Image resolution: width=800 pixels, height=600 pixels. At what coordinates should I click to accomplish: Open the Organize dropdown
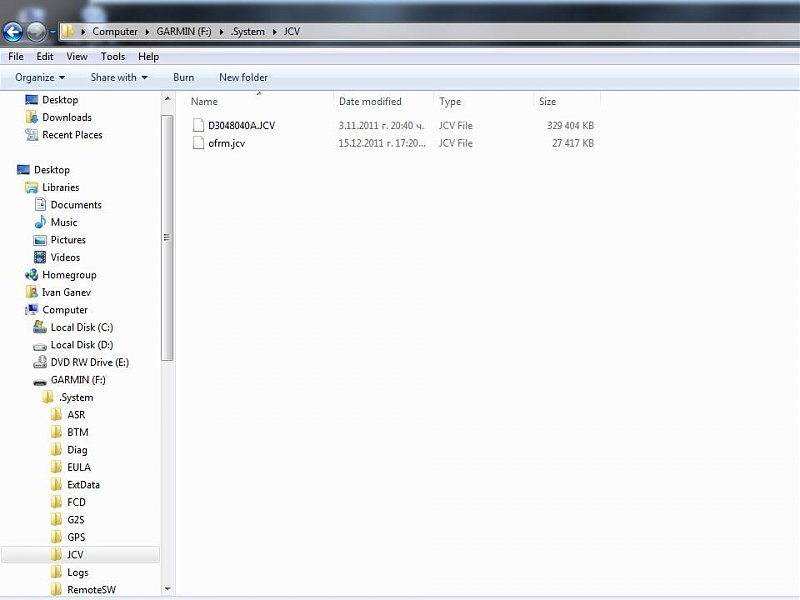coord(40,78)
